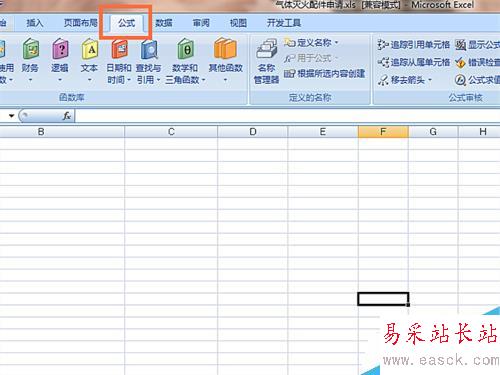Click 移去箭头 (Remove Arrows)
This screenshot has width=500, height=375.
[x=402, y=80]
